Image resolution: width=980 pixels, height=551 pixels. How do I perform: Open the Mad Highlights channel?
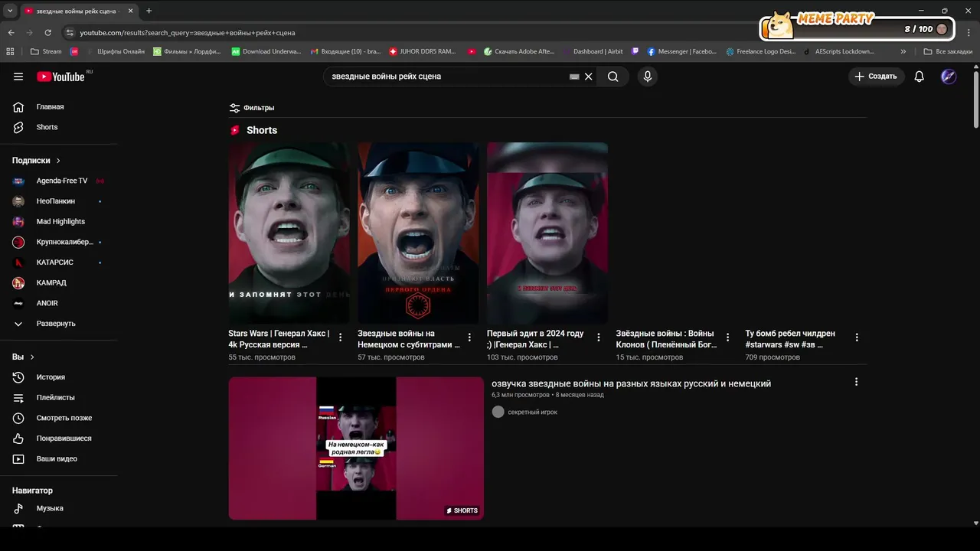[x=59, y=222]
